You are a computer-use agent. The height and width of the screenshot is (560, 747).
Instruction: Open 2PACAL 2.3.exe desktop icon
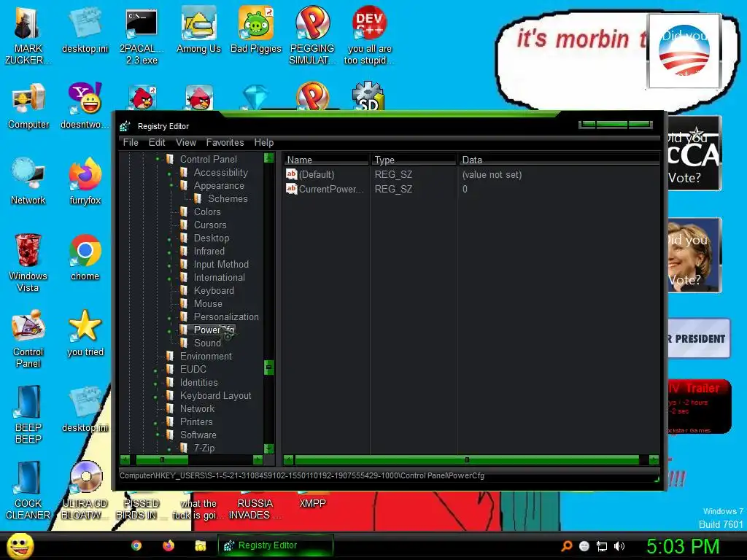pos(142,36)
